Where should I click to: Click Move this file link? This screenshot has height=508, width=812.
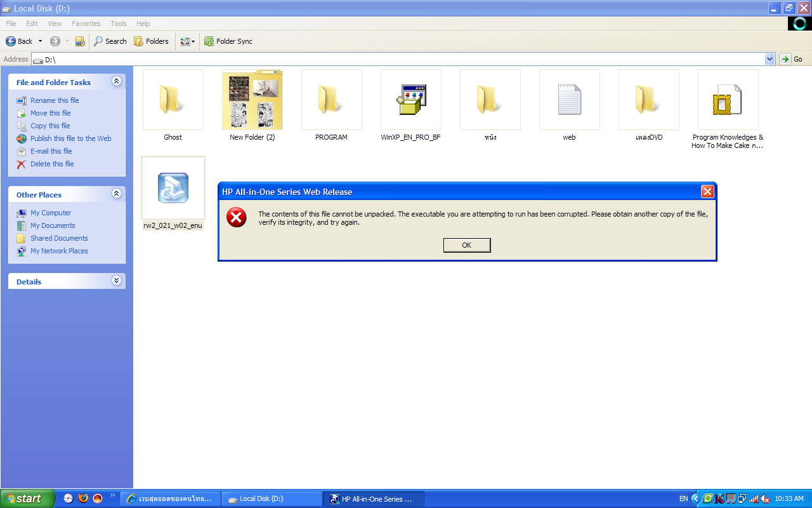51,113
